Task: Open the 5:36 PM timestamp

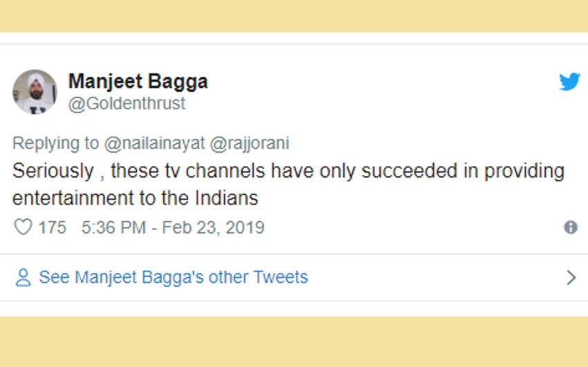Action: (x=111, y=227)
